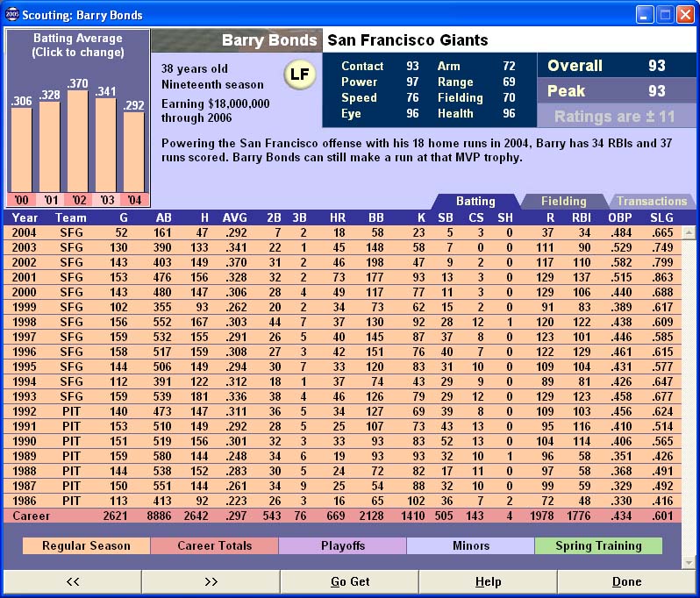
Task: Switch to Playoffs stats view
Action: [x=342, y=545]
